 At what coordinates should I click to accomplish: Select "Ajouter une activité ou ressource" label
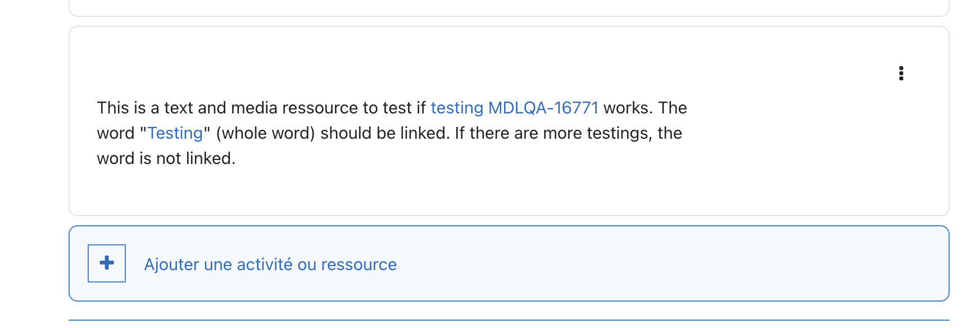pyautogui.click(x=270, y=265)
